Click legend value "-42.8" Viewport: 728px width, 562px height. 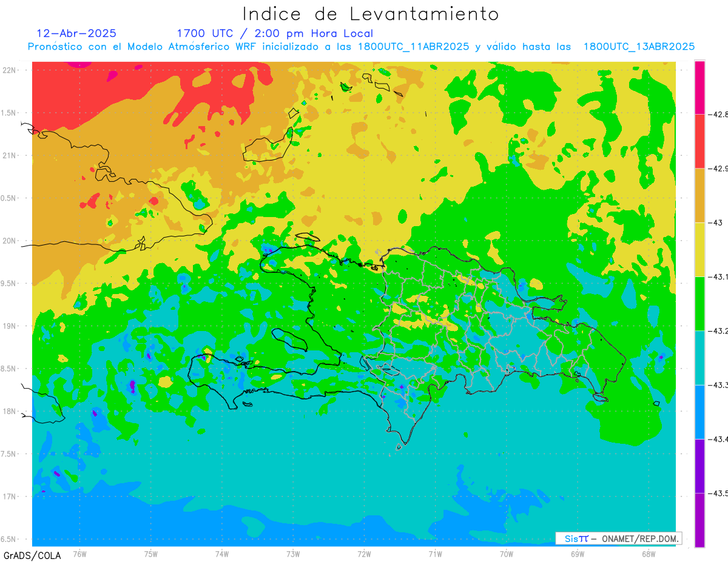click(x=718, y=114)
